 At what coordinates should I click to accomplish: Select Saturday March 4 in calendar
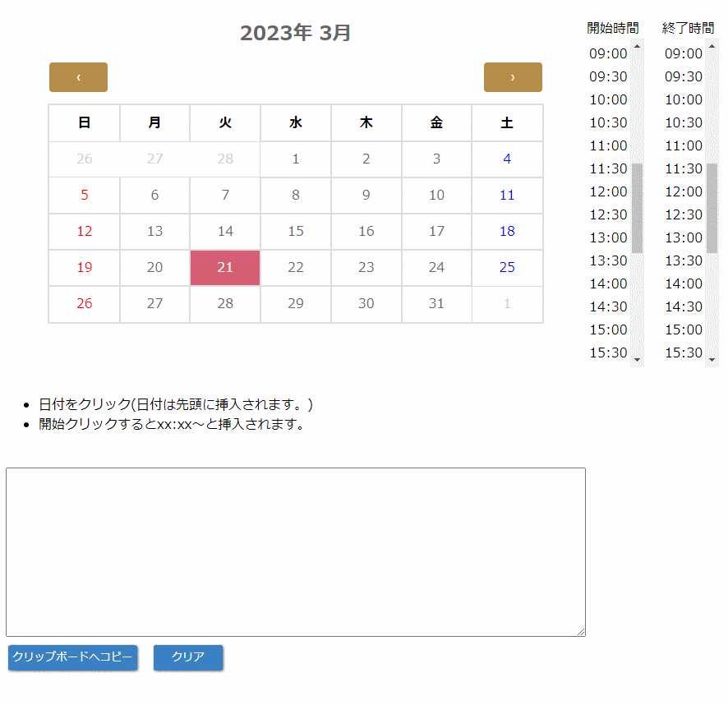point(507,159)
